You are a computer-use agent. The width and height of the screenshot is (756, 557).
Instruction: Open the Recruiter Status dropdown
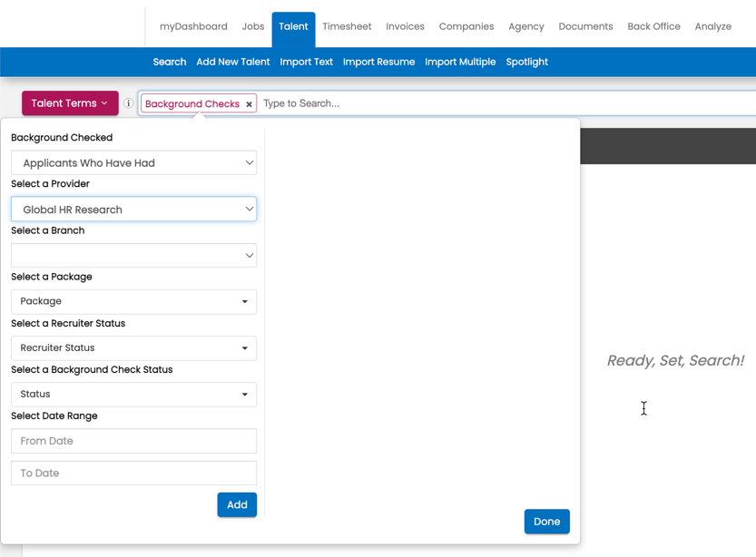tap(133, 347)
